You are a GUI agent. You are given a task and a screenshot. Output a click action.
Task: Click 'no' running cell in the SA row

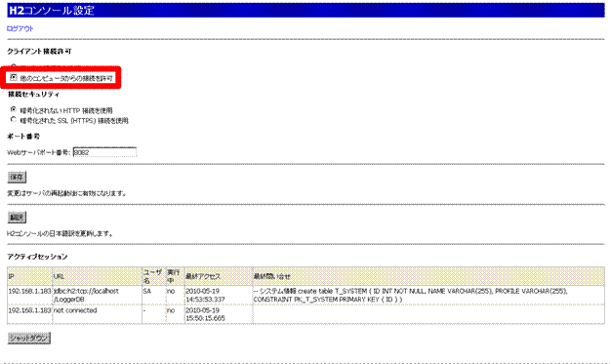click(x=175, y=295)
